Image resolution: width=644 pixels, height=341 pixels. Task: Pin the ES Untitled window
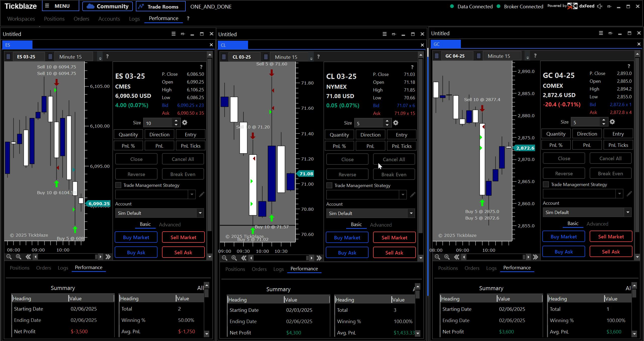pos(183,34)
